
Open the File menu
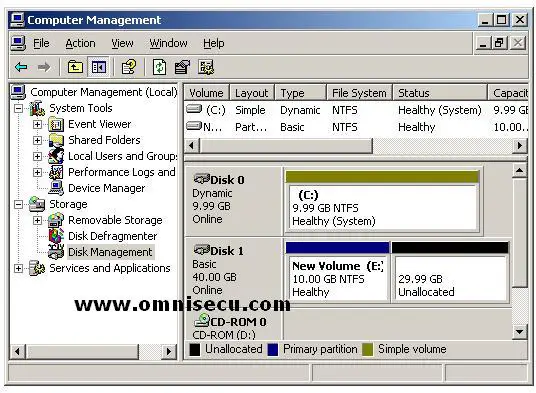click(x=41, y=43)
